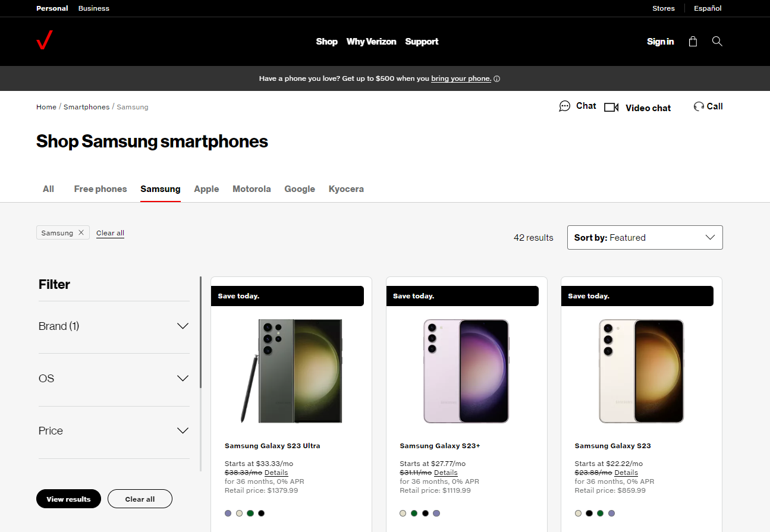Select the Samsung tab
The height and width of the screenshot is (532, 770).
tap(161, 189)
